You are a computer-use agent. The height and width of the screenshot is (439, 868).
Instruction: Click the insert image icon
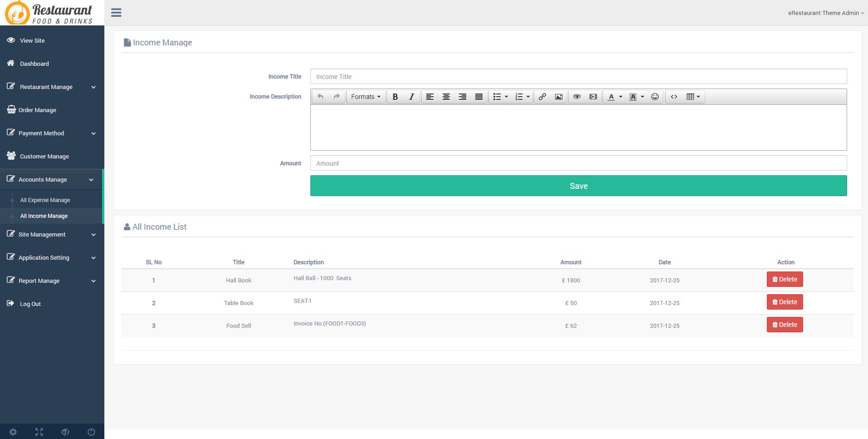(559, 97)
